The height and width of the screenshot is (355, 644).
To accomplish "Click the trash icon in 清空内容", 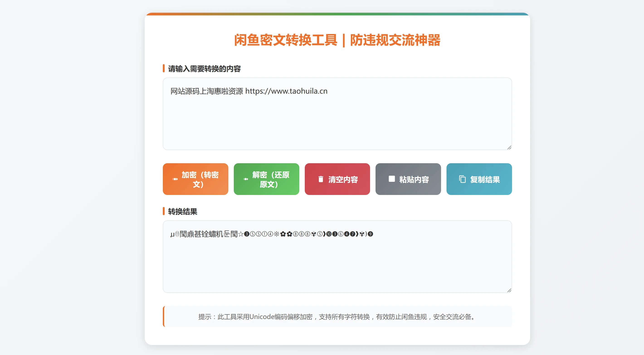I will [x=321, y=179].
